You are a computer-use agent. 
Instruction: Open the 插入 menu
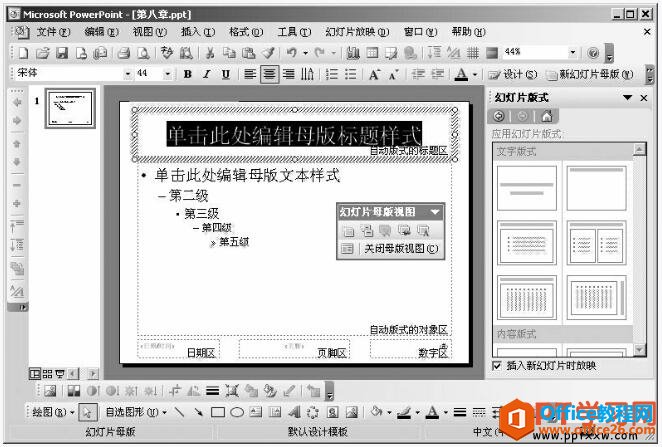pyautogui.click(x=198, y=32)
